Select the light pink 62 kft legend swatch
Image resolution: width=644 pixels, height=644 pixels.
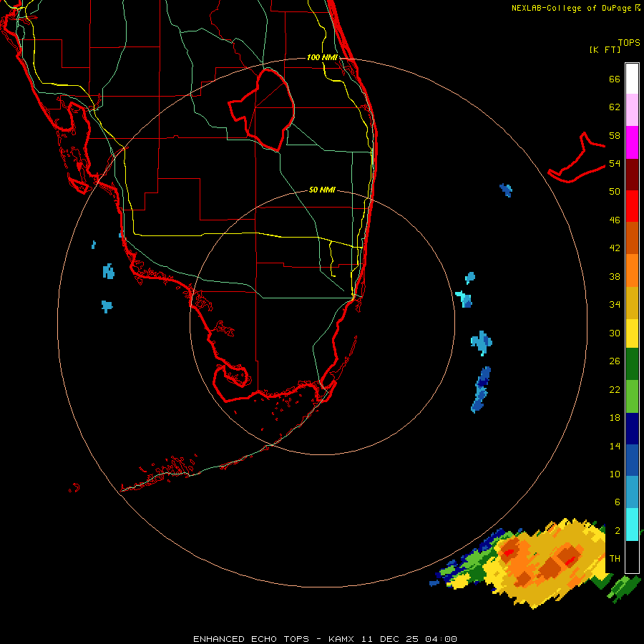point(632,109)
